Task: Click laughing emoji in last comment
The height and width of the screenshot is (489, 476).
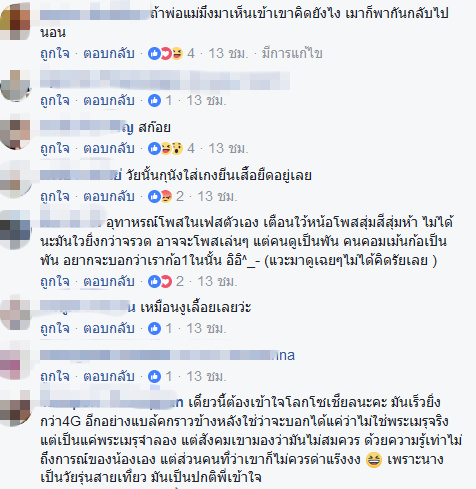Action: click(374, 460)
